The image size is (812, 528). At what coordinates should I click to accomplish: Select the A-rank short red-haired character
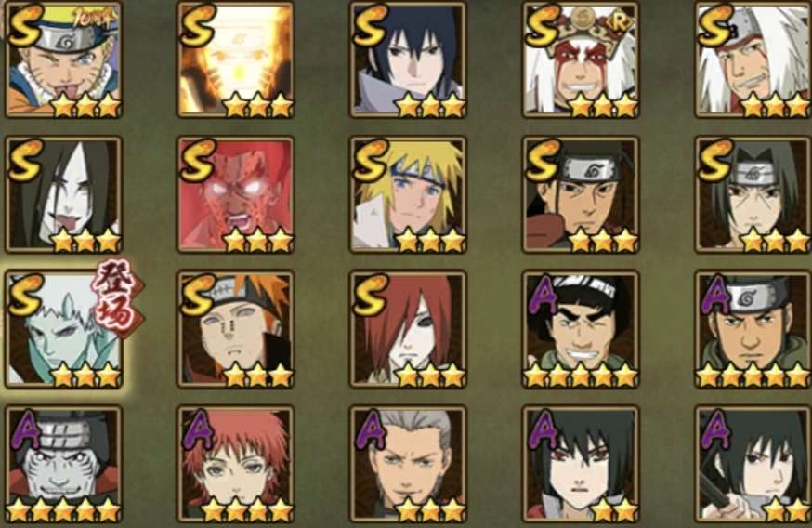click(236, 464)
